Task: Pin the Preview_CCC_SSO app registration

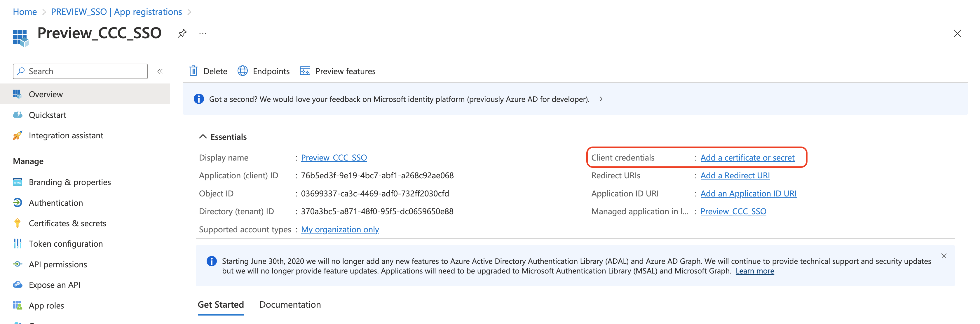Action: pos(182,34)
